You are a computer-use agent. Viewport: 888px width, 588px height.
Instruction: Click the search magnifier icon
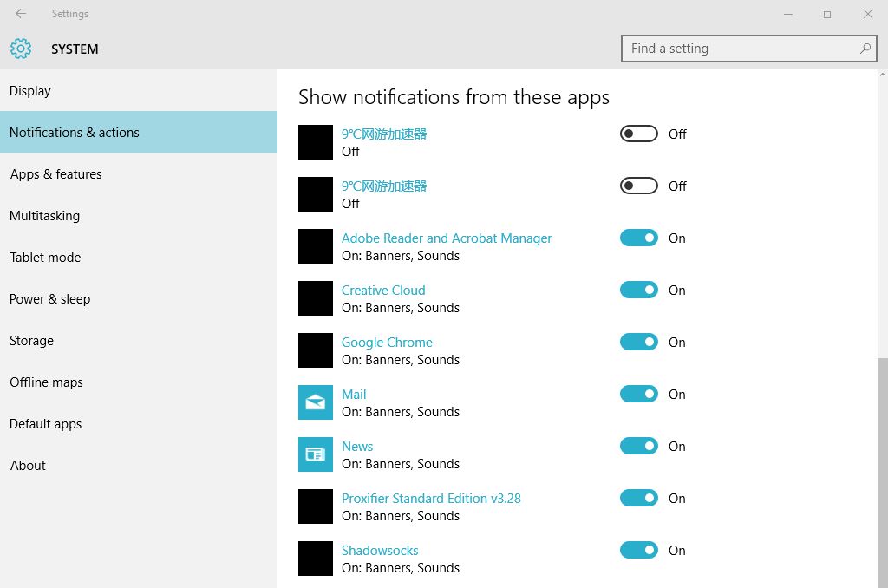pyautogui.click(x=865, y=49)
